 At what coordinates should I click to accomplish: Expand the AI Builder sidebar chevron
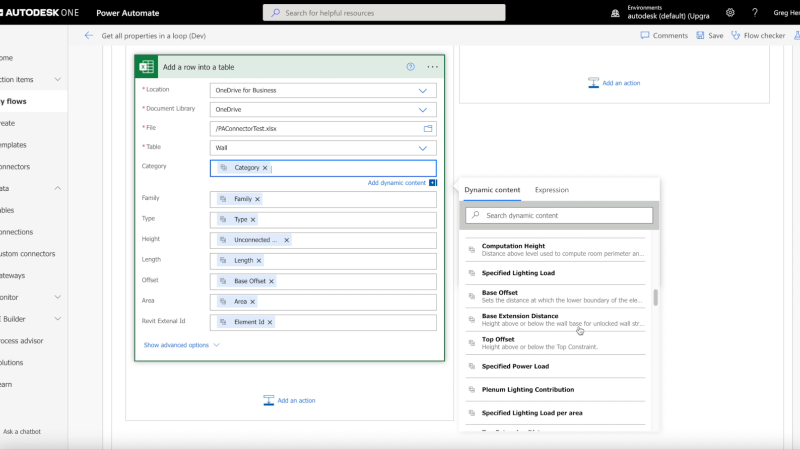pos(58,319)
